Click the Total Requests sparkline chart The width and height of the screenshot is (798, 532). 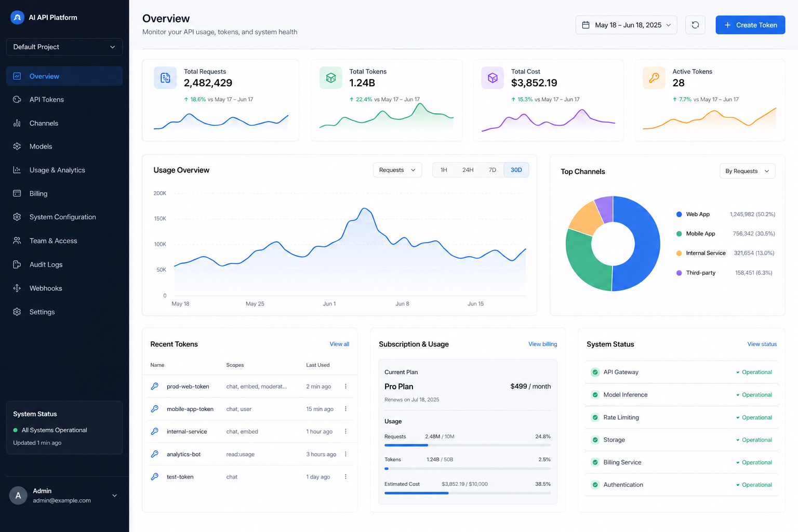coord(221,121)
